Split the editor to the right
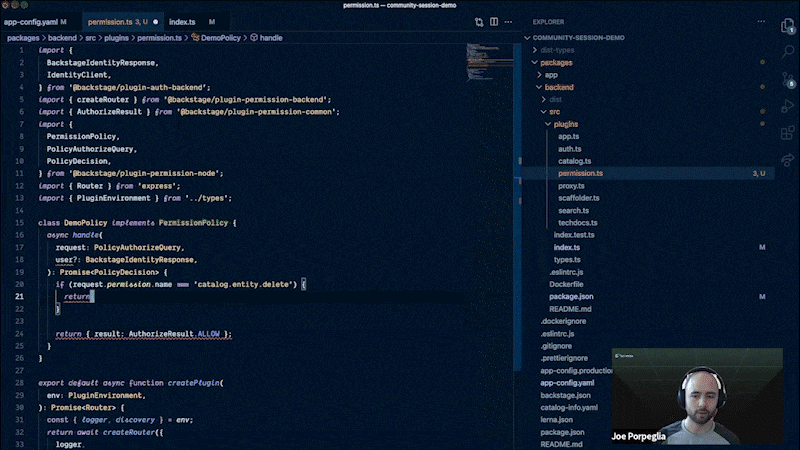 pyautogui.click(x=494, y=22)
